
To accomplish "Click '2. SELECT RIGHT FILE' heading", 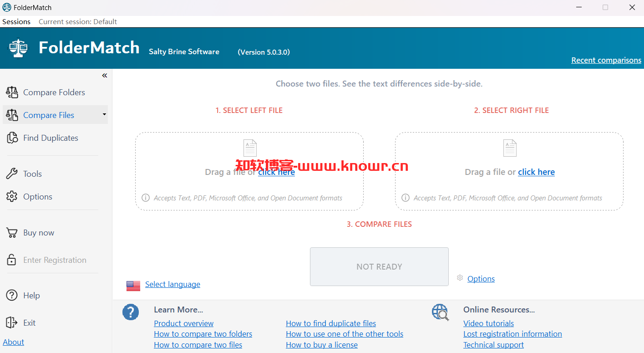I will coord(512,110).
